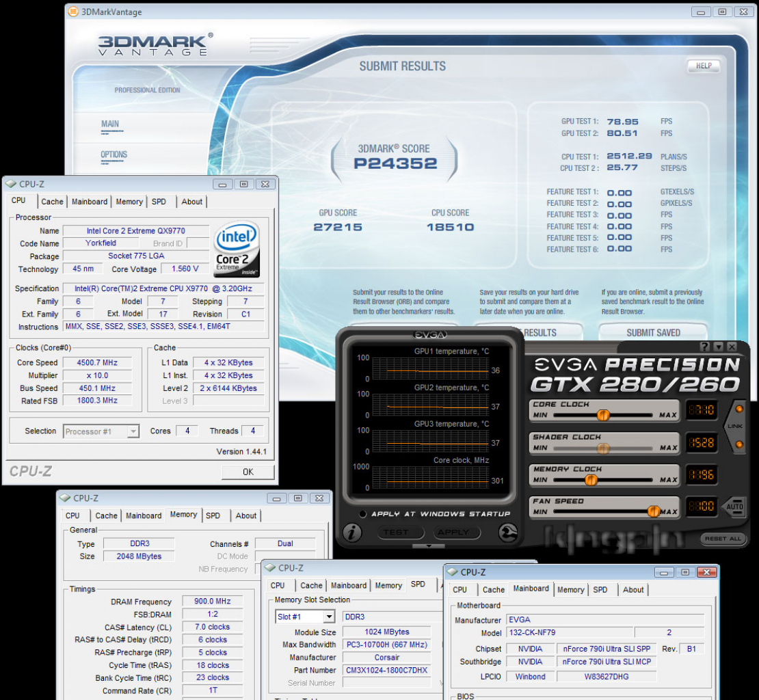
Task: Open Mainboard tab in the CPU-Z processor window
Action: click(x=90, y=202)
